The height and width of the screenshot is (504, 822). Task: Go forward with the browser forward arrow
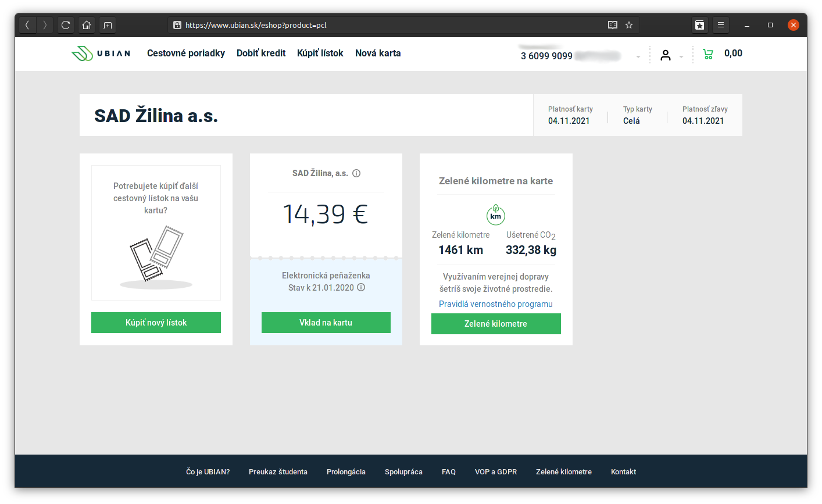click(x=45, y=25)
